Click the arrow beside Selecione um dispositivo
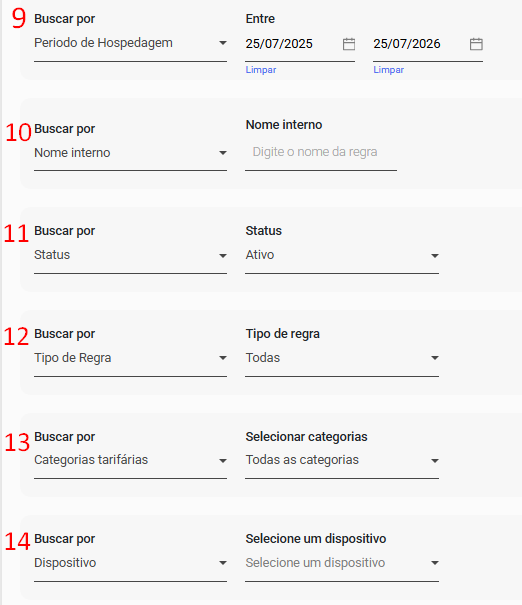The image size is (522, 605). pos(435,563)
